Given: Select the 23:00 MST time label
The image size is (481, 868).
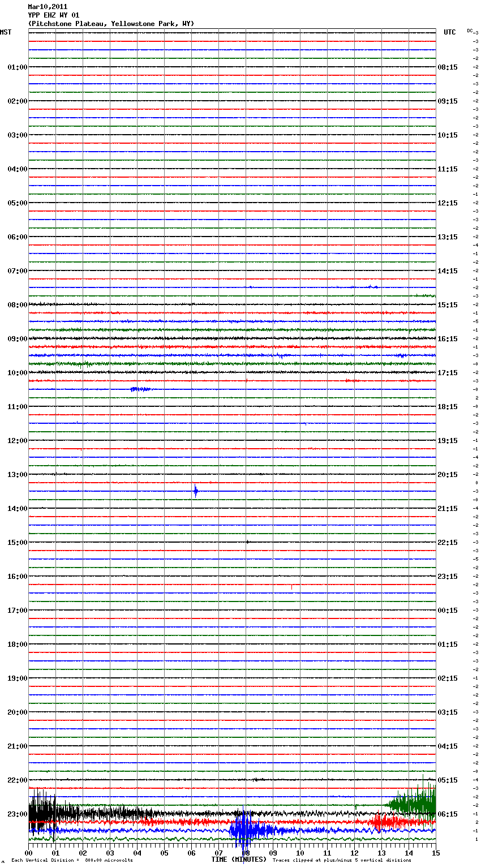Looking at the screenshot, I should pyautogui.click(x=18, y=814).
